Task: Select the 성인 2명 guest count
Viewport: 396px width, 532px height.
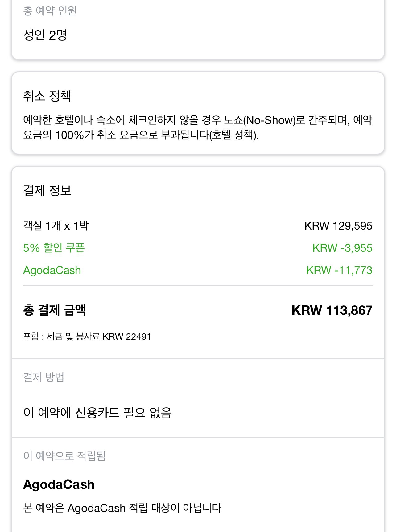Action: (45, 35)
